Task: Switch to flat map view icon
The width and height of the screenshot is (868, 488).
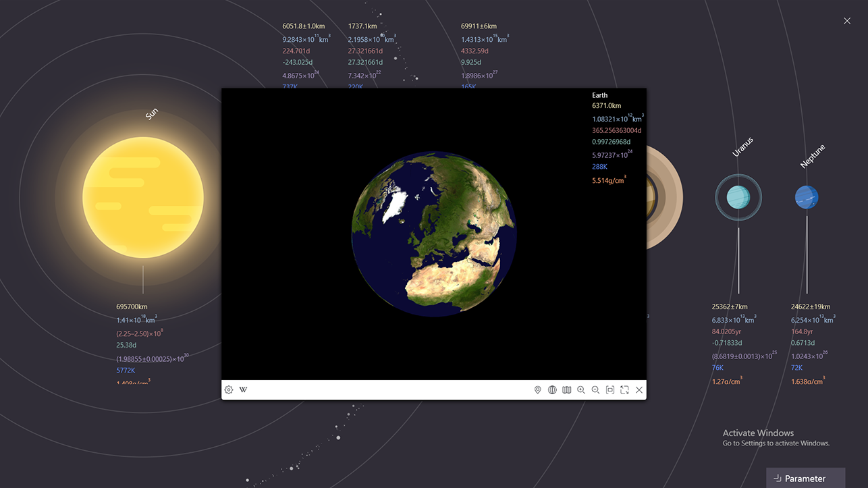Action: 567,389
